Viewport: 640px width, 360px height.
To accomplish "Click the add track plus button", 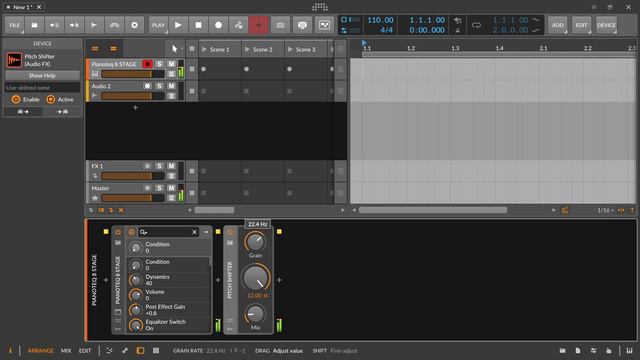I will 136,107.
